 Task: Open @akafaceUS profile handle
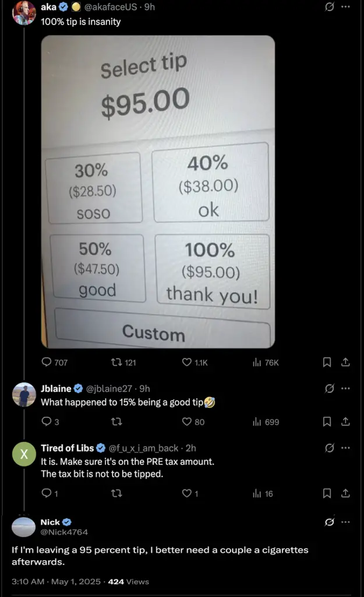110,7
